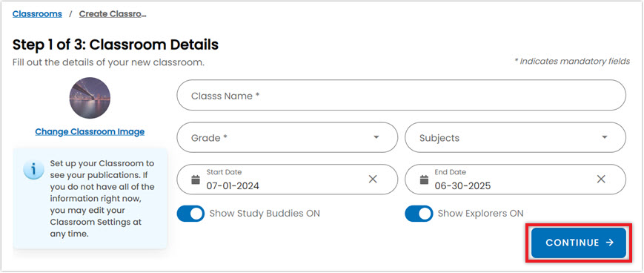644x273 pixels.
Task: Click the CONTINUE button
Action: [x=579, y=243]
